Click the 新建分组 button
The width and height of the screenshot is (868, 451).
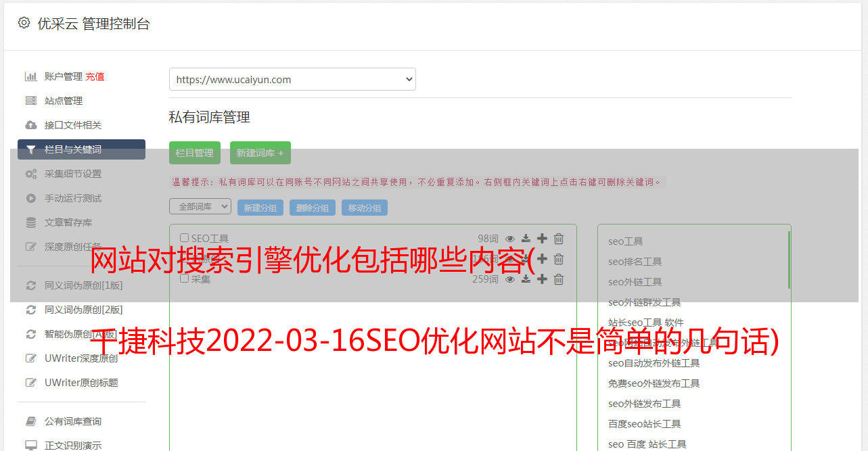pos(260,208)
